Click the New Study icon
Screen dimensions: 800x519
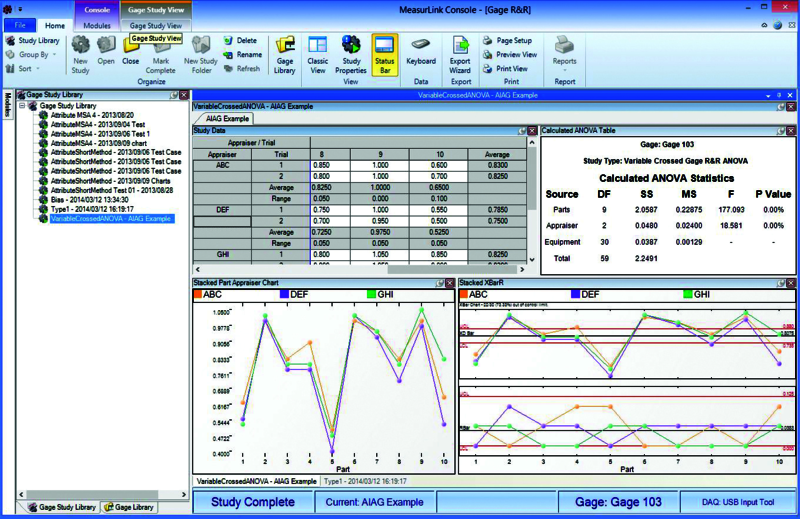(80, 55)
